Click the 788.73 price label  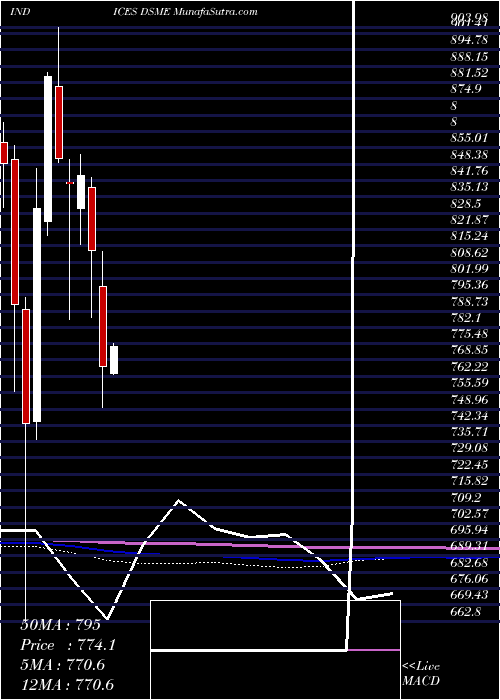coord(469,302)
